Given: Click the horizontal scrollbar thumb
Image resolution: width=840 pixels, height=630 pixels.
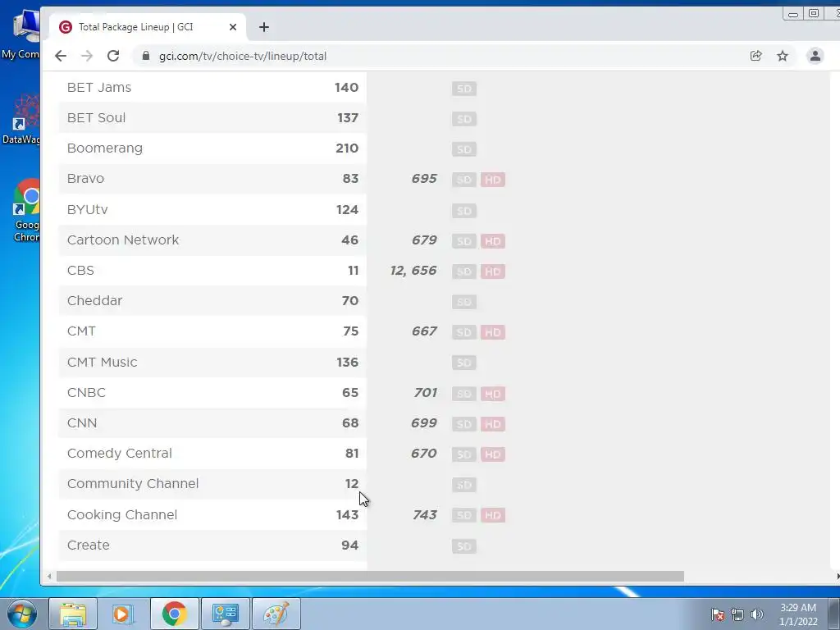Looking at the screenshot, I should point(370,577).
